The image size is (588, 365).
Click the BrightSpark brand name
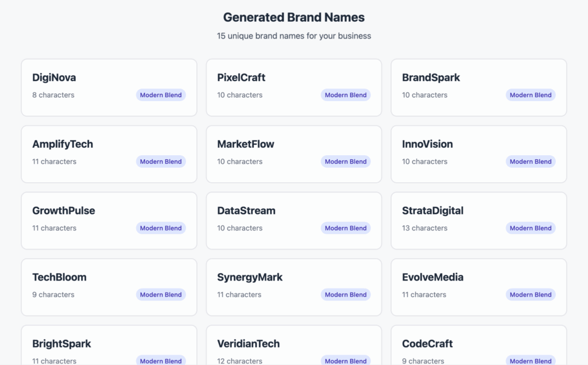pyautogui.click(x=61, y=344)
